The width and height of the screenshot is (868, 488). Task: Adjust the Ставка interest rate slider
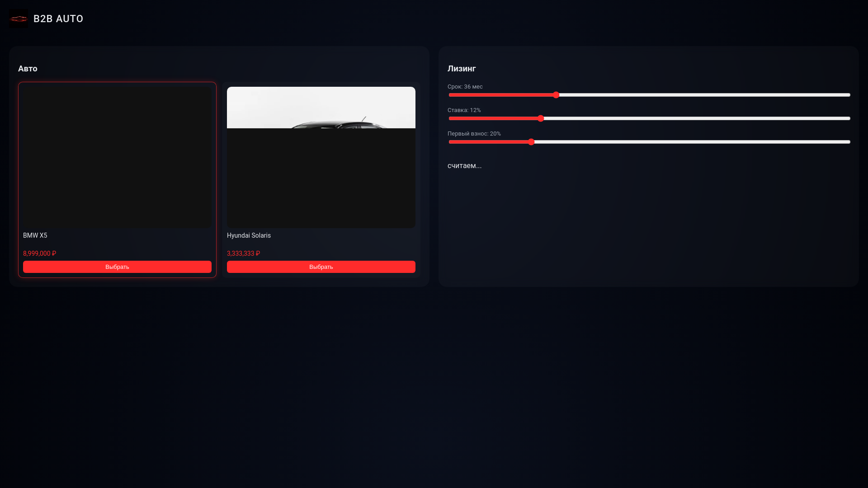pos(649,118)
